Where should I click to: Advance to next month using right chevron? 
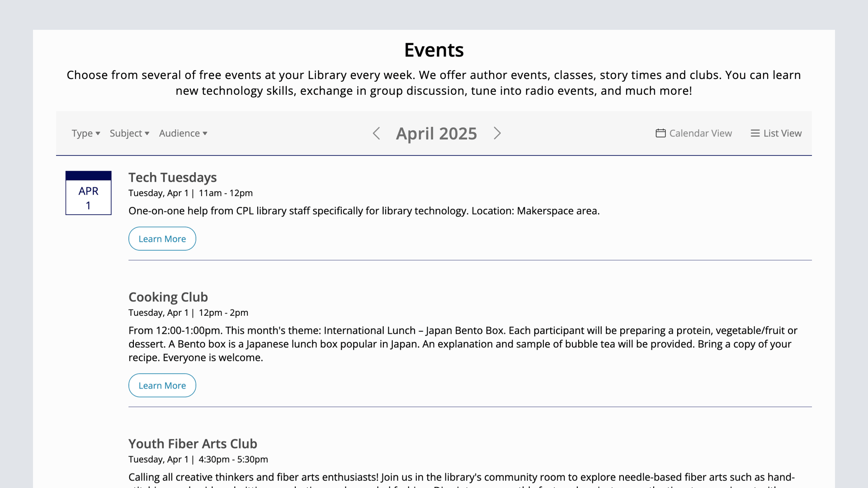[497, 133]
